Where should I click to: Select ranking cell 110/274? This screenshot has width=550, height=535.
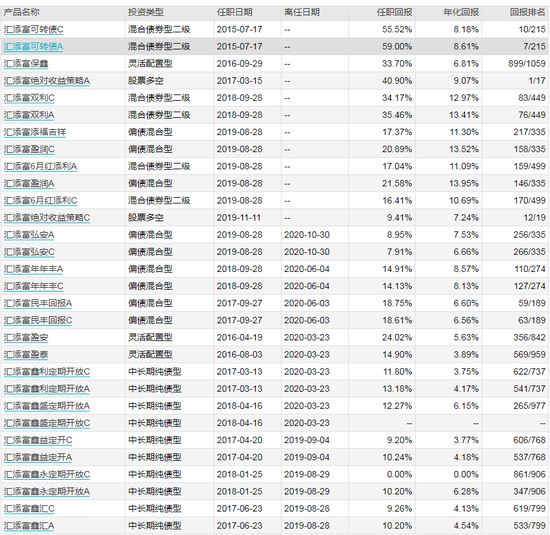coord(530,269)
